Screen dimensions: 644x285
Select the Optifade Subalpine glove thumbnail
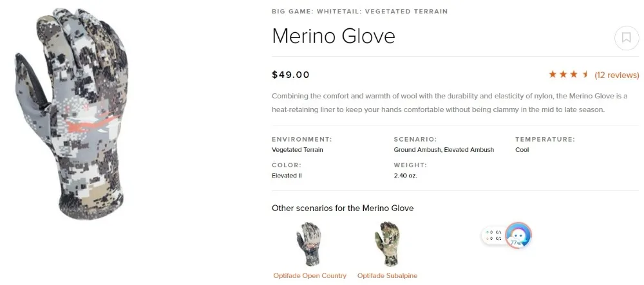[x=387, y=244]
